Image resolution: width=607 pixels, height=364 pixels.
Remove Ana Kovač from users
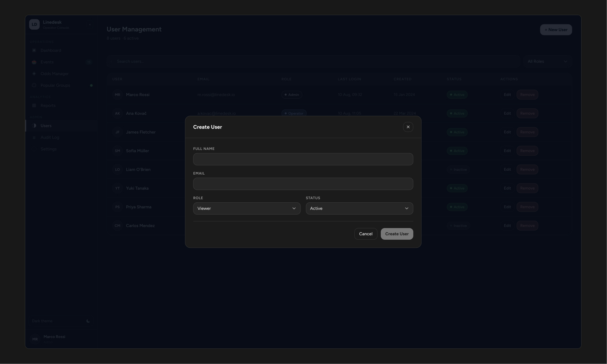pyautogui.click(x=527, y=113)
